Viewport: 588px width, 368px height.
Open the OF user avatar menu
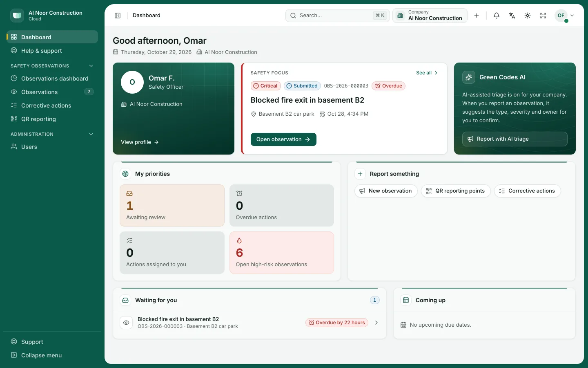(565, 16)
